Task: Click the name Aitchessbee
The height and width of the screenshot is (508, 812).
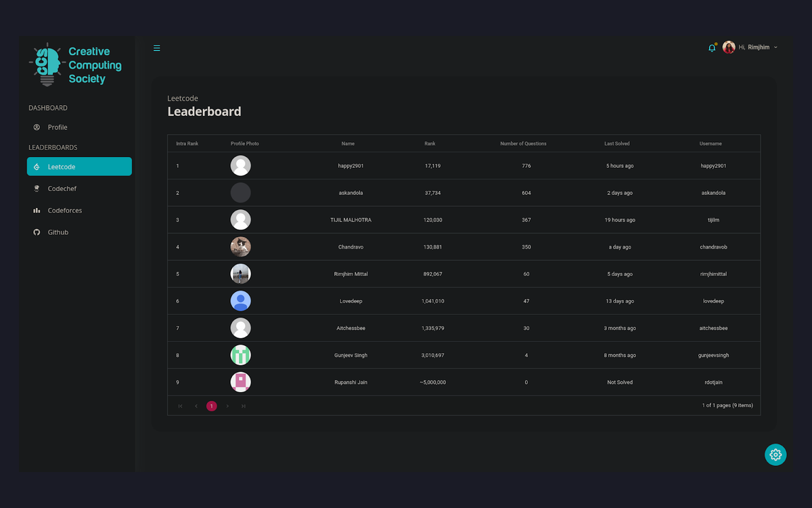Action: pos(351,329)
